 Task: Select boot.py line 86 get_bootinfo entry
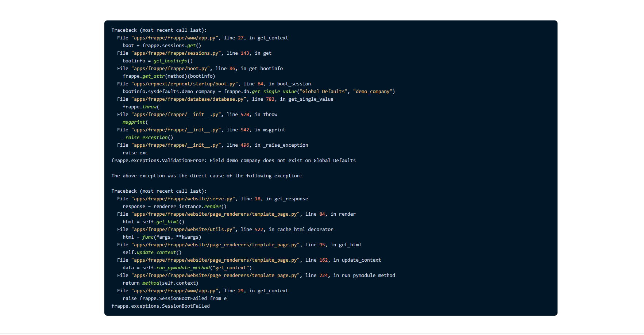click(200, 69)
